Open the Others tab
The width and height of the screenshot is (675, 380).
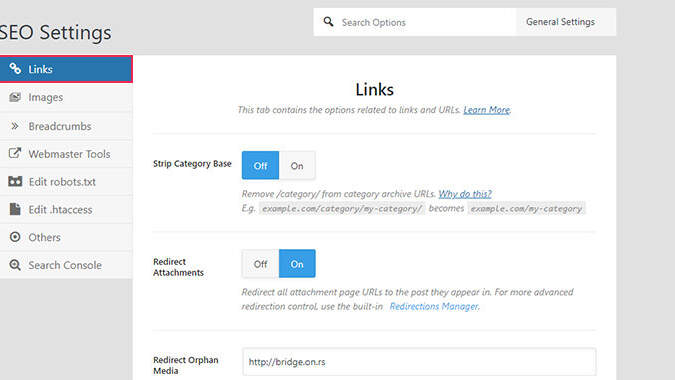(x=66, y=237)
